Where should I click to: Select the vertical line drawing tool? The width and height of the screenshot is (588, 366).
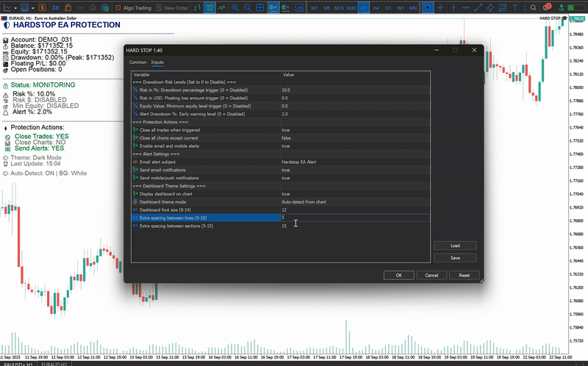click(x=453, y=7)
